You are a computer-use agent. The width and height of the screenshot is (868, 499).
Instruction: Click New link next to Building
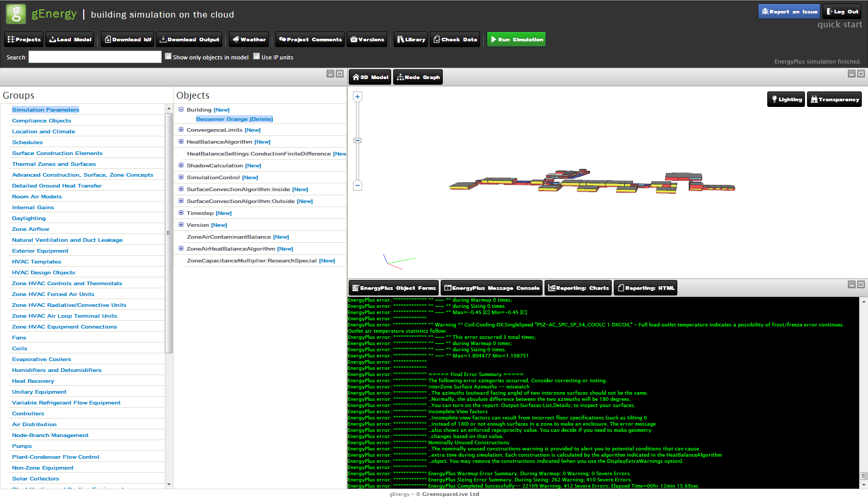tap(222, 110)
